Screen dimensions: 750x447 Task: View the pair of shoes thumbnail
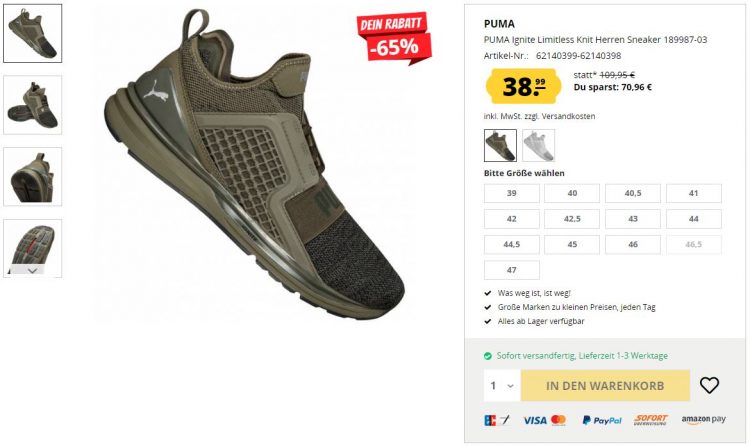point(33,105)
